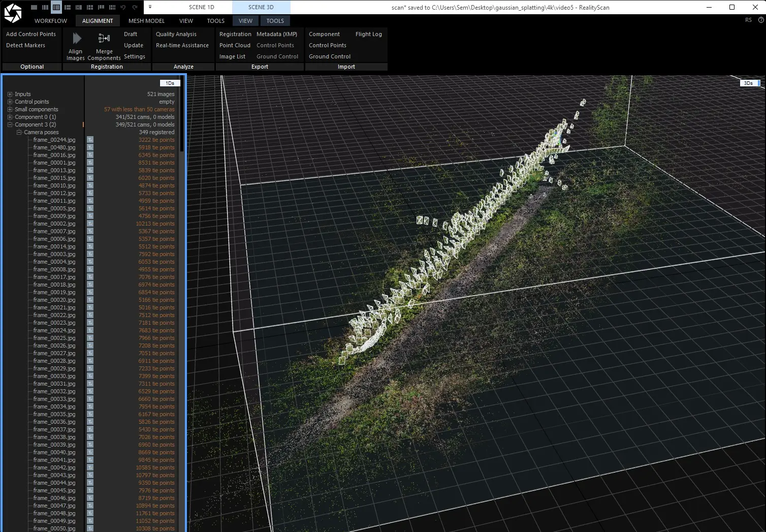Click the Detect Markers button
766x532 pixels.
[25, 45]
